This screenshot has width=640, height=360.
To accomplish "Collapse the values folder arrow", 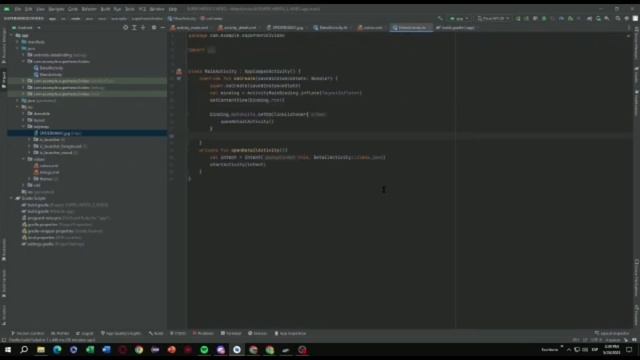I will click(24, 159).
